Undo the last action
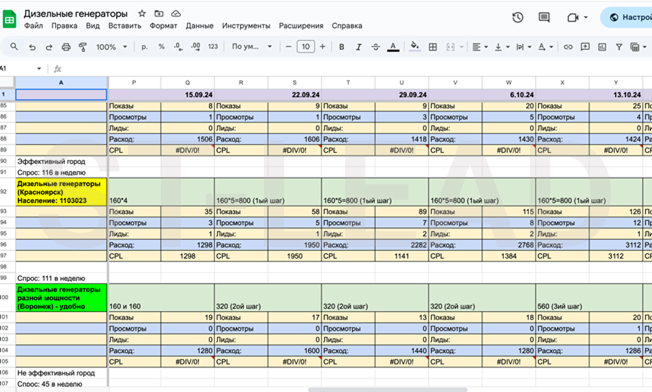The image size is (652, 392). 32,47
